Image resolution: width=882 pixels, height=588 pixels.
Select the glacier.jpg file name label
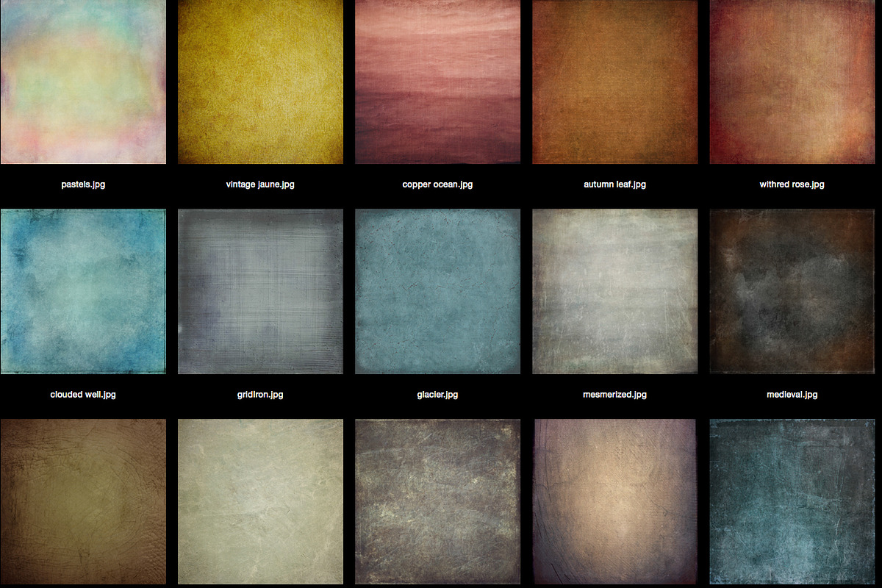pos(437,395)
